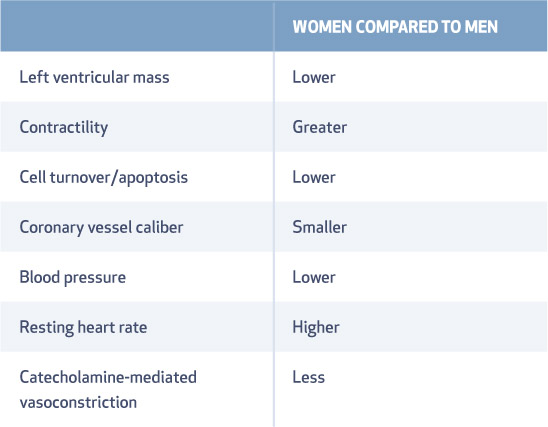Click the 'Greater' value cell
This screenshot has width=548, height=427.
click(319, 127)
